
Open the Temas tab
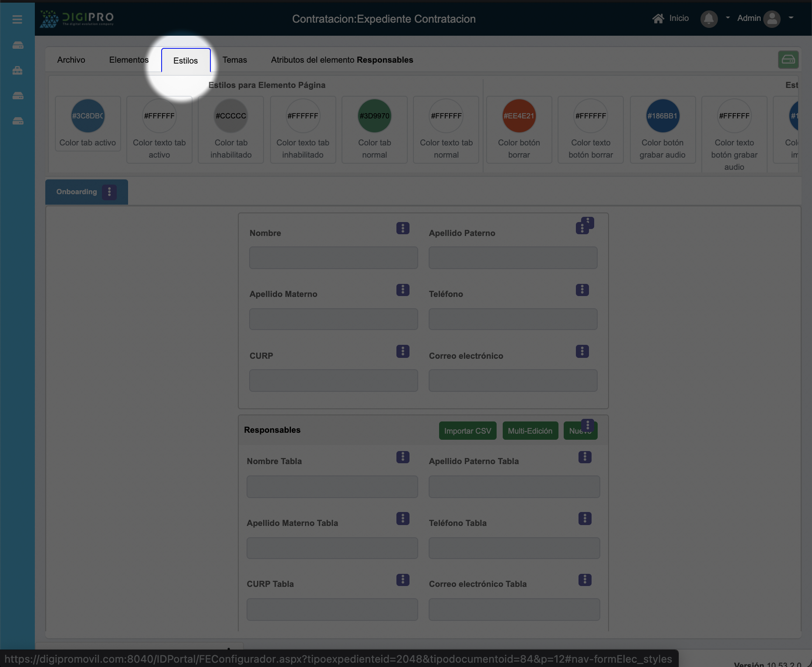pos(234,60)
